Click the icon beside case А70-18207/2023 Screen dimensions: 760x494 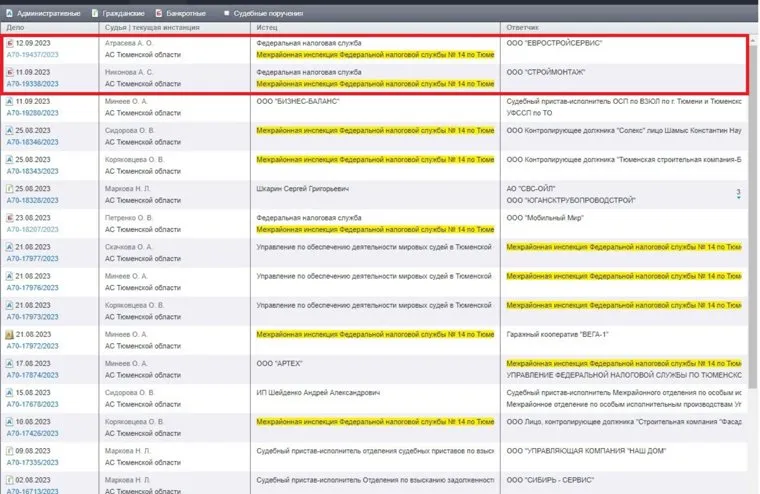click(10, 217)
